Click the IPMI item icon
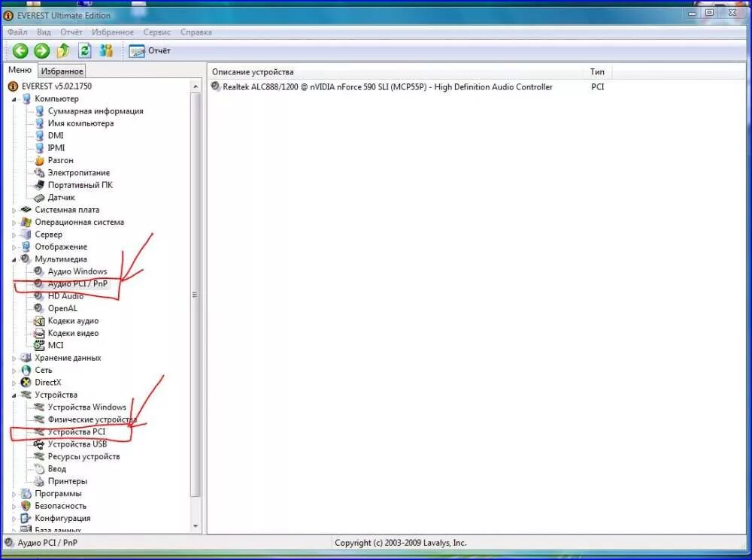Viewport: 752px width, 560px height. pyautogui.click(x=40, y=147)
